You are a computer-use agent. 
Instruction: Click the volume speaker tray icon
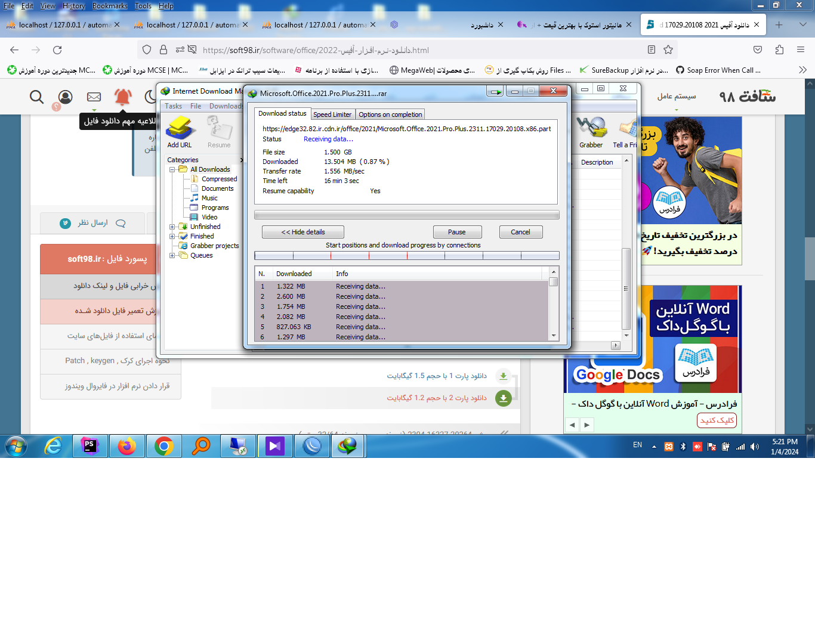[x=755, y=447]
